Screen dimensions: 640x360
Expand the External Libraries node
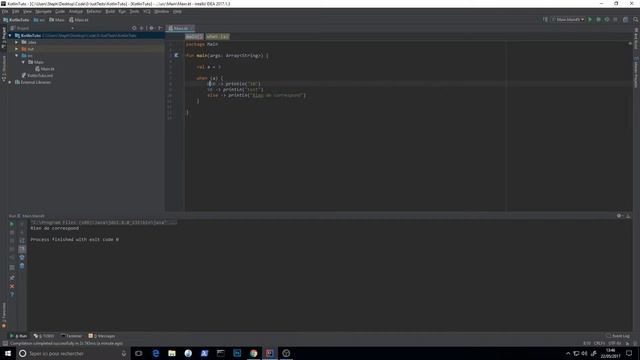pyautogui.click(x=10, y=82)
